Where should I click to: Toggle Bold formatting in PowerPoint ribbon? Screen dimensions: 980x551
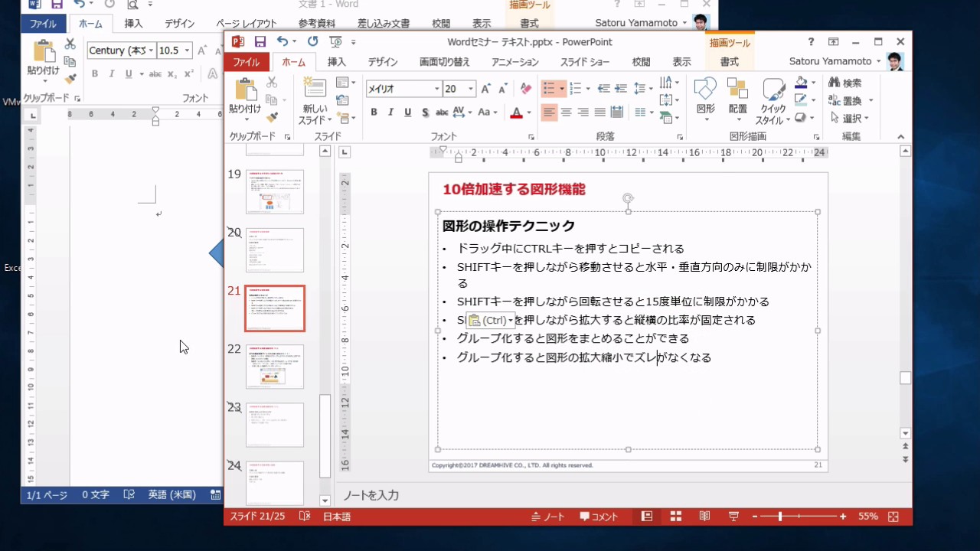[x=374, y=112]
